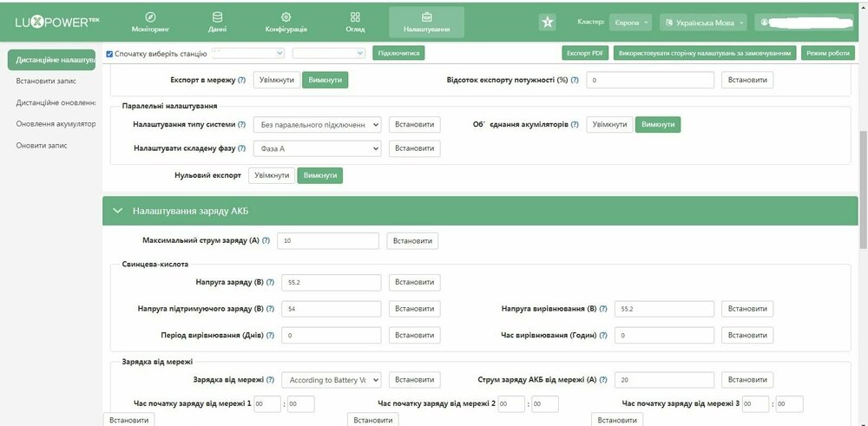Open the Європа cluster dropdown
The image size is (868, 426).
630,23
